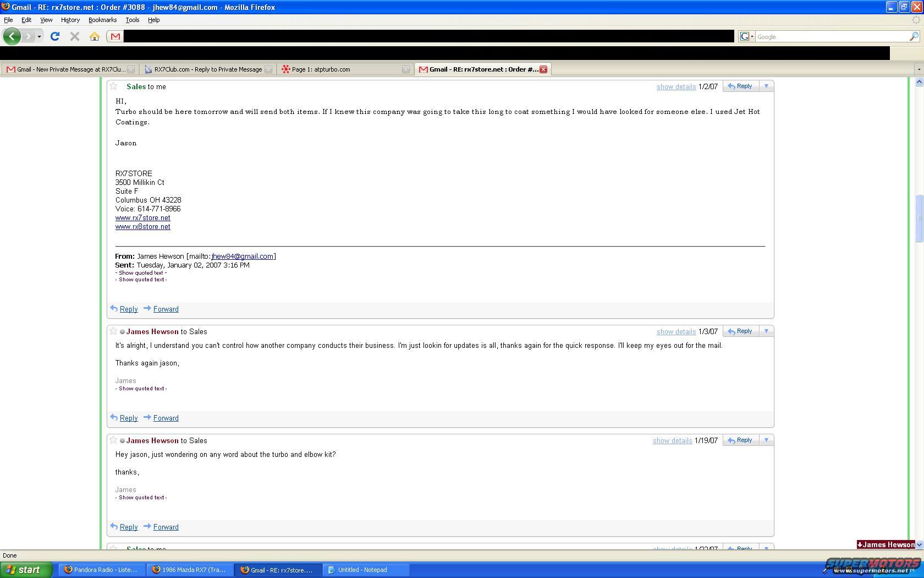
Task: Open reply options dropdown on 1/2/07 message
Action: pyautogui.click(x=766, y=86)
